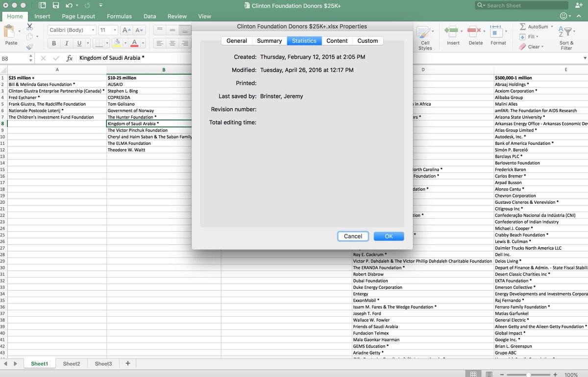Apply middle vertical alignment

click(172, 30)
